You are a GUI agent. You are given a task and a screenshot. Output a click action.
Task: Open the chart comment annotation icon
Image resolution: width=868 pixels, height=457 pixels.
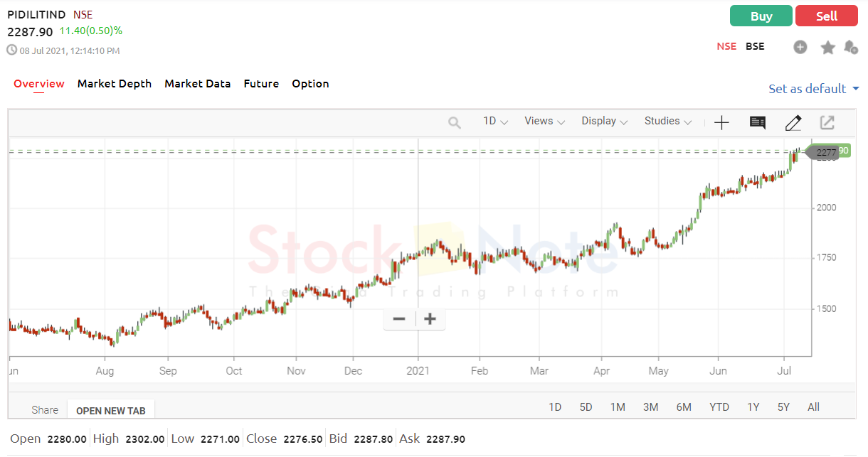coord(758,123)
